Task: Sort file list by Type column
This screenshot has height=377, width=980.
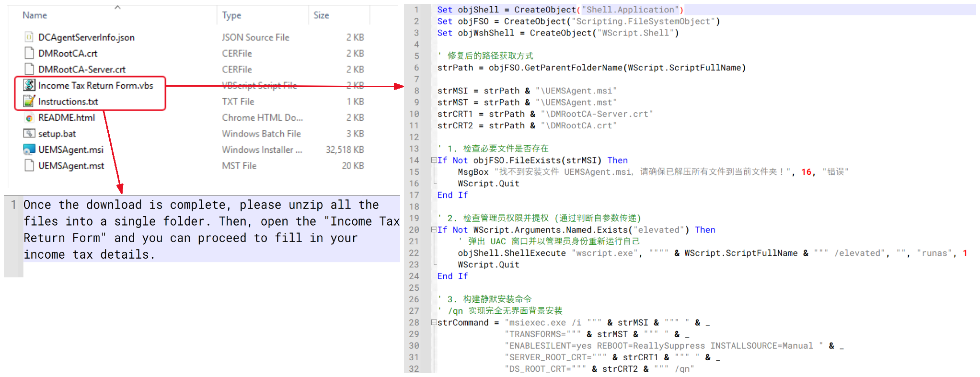Action: [x=231, y=15]
